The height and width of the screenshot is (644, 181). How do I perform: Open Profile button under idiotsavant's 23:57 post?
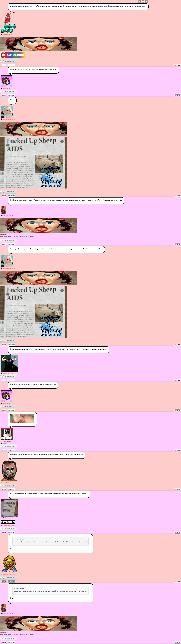coord(4,410)
